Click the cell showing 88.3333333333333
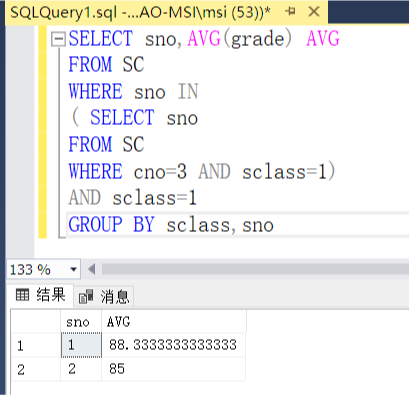409x395 pixels. click(174, 345)
